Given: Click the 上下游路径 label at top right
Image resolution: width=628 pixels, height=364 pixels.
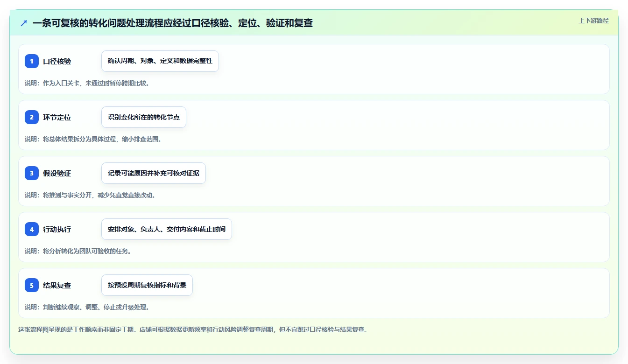Looking at the screenshot, I should tap(593, 21).
